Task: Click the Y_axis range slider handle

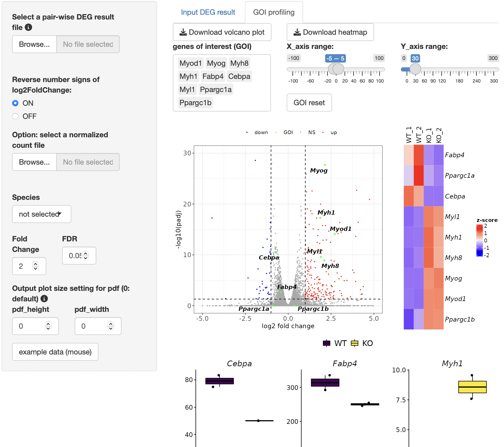Action: [415, 69]
